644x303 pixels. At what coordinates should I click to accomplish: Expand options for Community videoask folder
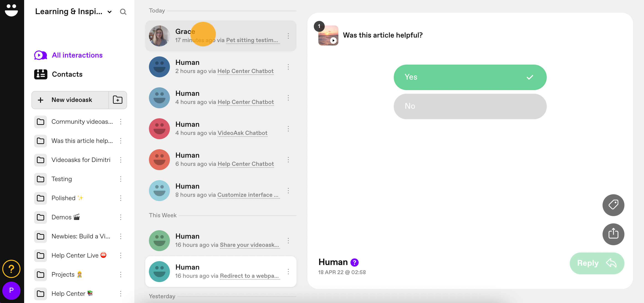[x=121, y=122]
